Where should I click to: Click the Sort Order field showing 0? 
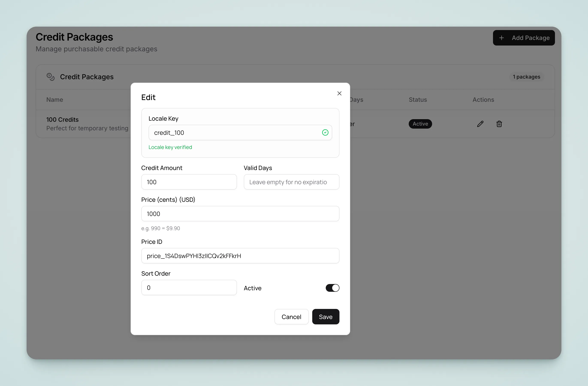pyautogui.click(x=189, y=287)
